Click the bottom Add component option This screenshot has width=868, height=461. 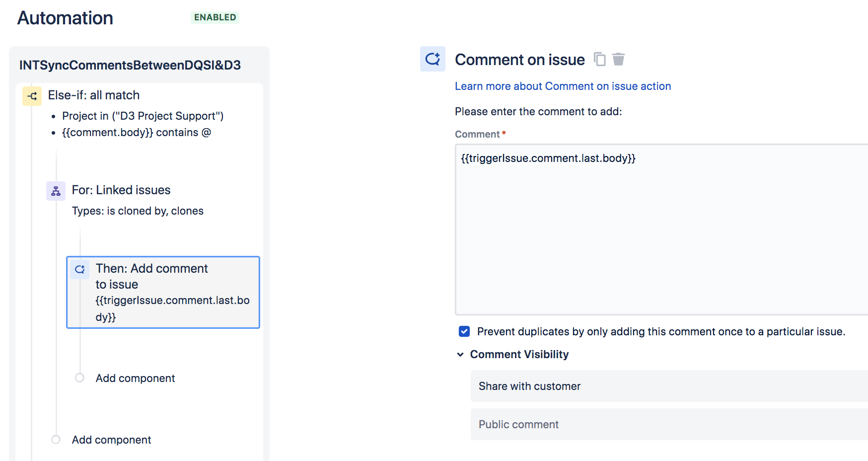[x=111, y=440]
